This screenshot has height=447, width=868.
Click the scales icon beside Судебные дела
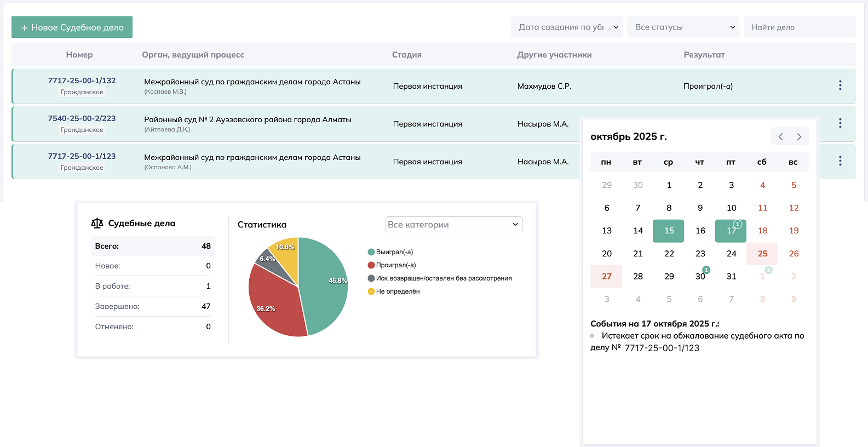(x=97, y=223)
